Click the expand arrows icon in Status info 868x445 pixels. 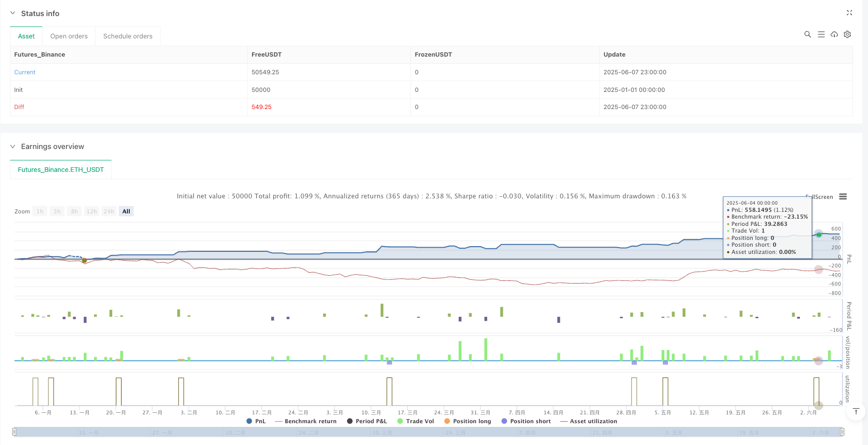(x=849, y=13)
